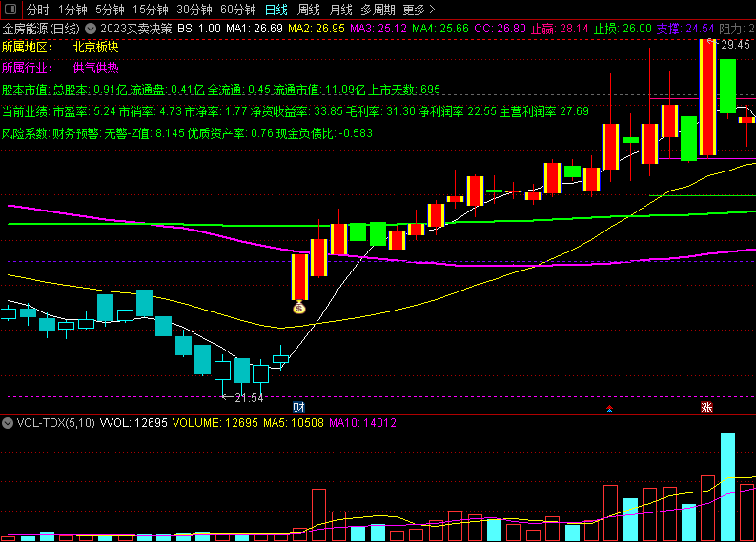Click the 支撑: 24.54 label

coord(685,29)
